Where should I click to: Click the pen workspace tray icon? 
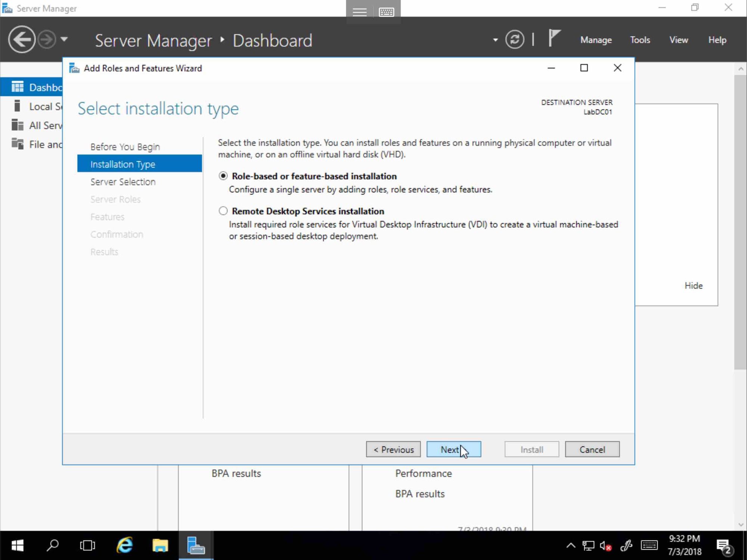point(626,546)
